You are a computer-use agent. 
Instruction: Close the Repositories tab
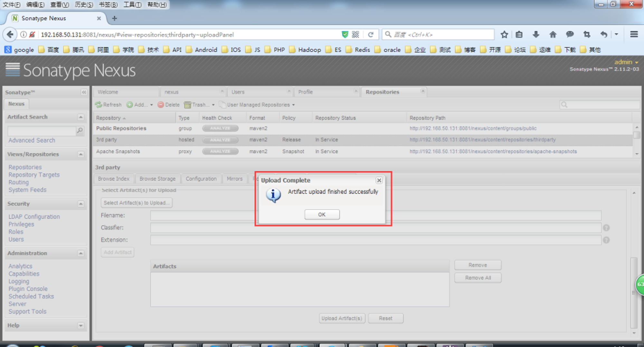pyautogui.click(x=423, y=91)
